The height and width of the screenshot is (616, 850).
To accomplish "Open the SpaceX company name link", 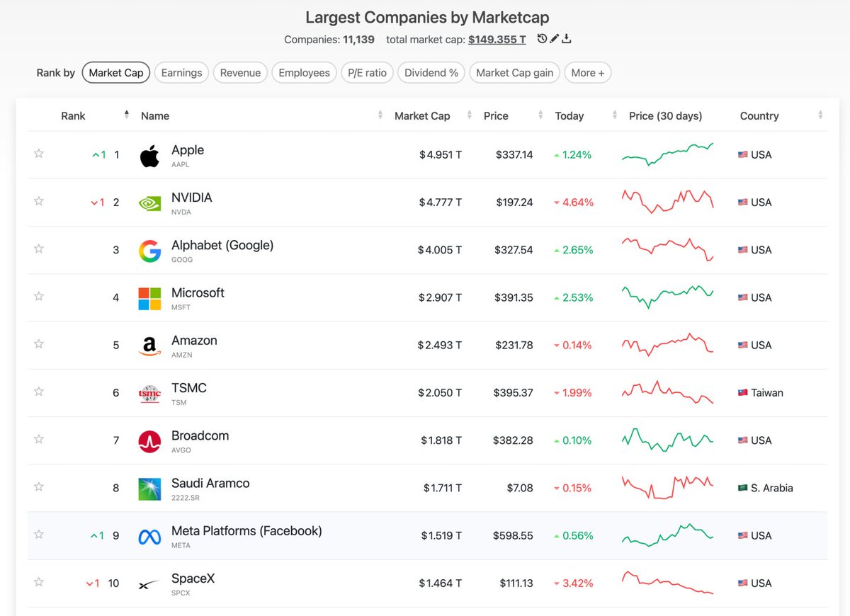I will point(193,578).
